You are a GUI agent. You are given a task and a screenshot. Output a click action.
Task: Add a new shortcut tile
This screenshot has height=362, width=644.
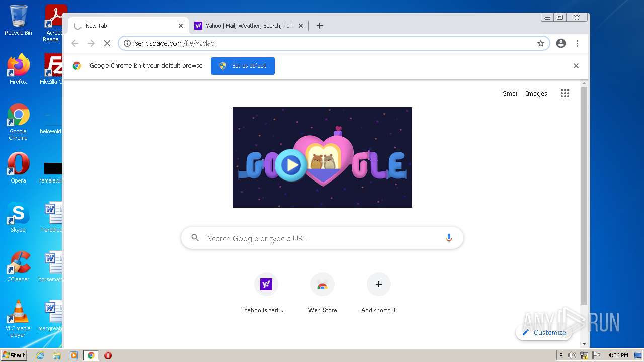click(x=378, y=293)
